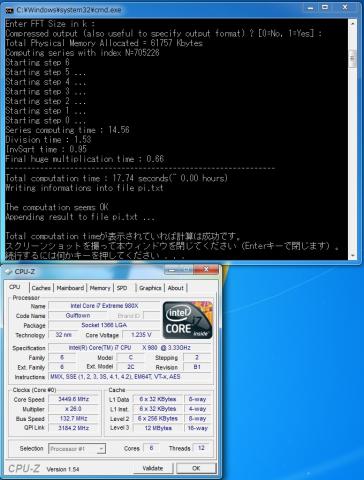This screenshot has height=480, width=364.
Task: Click the Level 2 value 6 x 256 KBytes
Action: (x=158, y=418)
